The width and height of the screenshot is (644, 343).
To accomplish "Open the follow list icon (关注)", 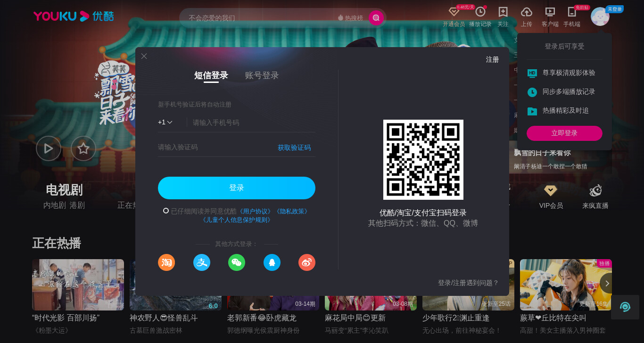I will click(503, 12).
